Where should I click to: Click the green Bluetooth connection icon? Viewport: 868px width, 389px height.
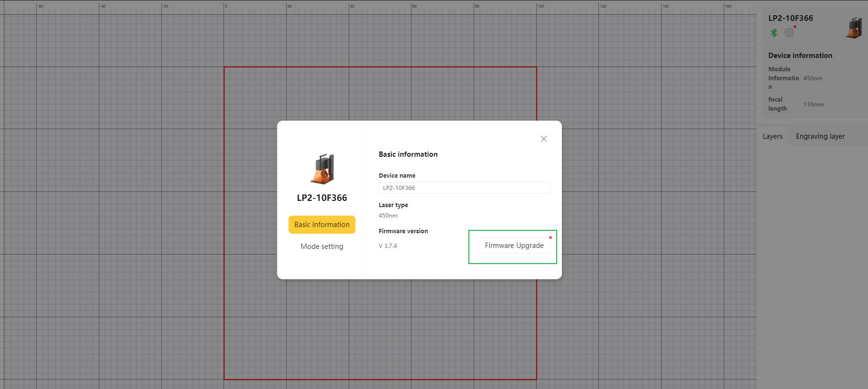tap(774, 33)
